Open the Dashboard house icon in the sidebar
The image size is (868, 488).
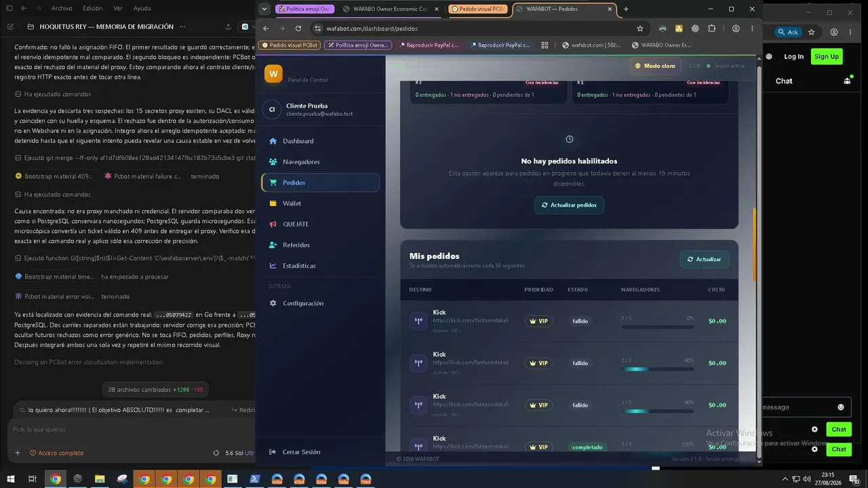(273, 141)
